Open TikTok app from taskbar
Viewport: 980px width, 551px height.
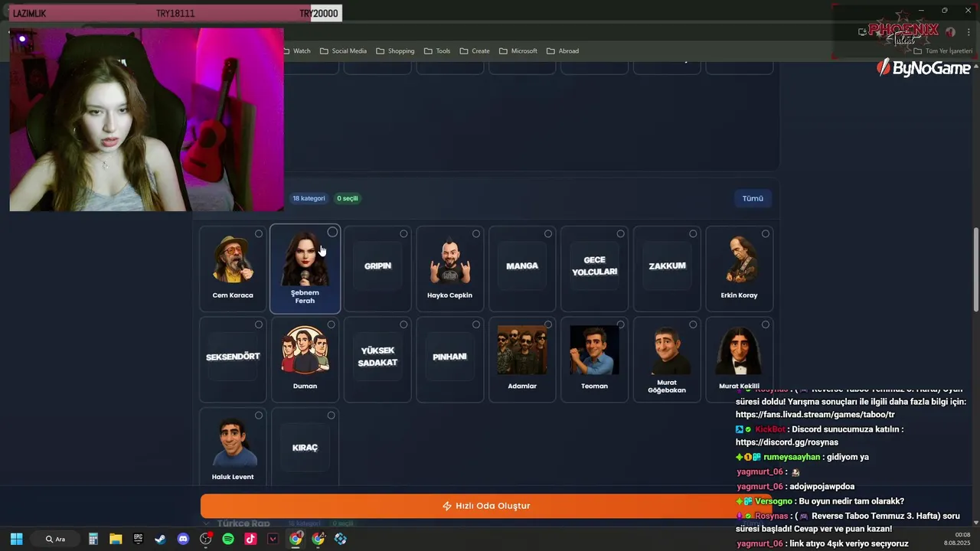pos(250,539)
